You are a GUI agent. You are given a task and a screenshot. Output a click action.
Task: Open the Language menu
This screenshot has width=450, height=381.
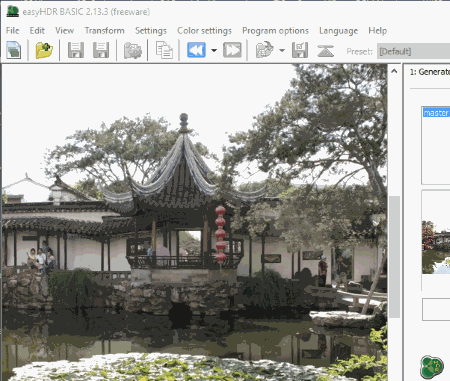tap(338, 31)
